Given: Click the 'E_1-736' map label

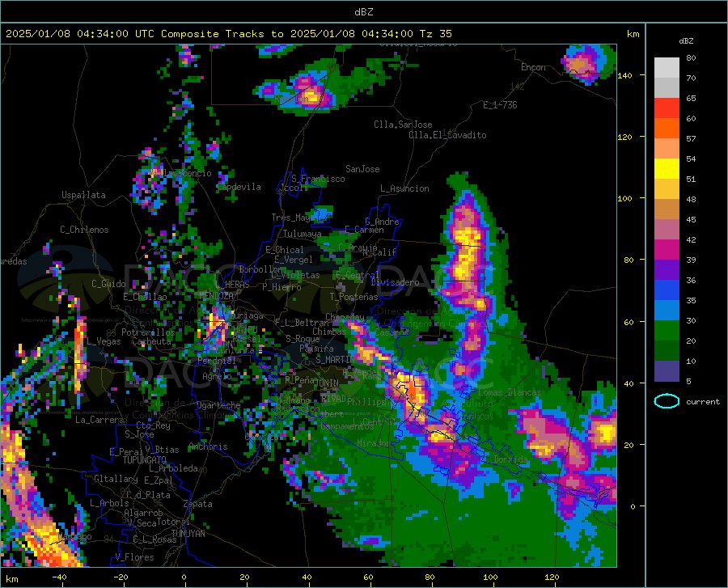Looking at the screenshot, I should coord(500,105).
